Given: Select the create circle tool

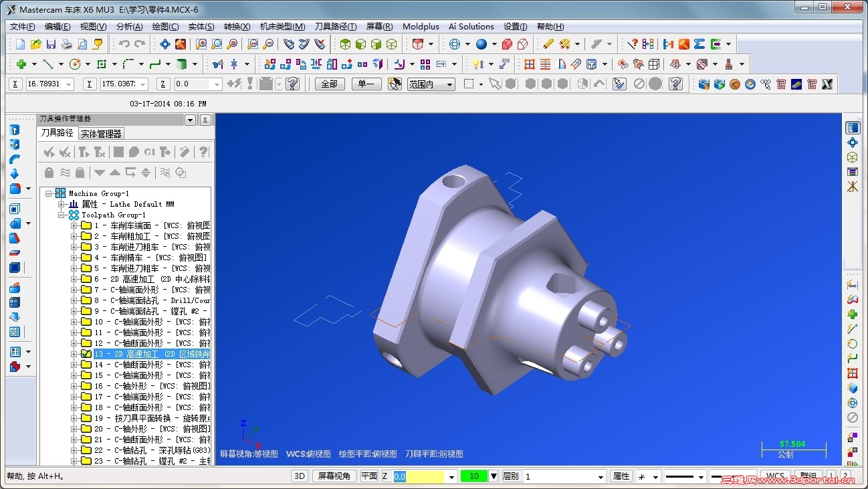Looking at the screenshot, I should click(x=75, y=64).
